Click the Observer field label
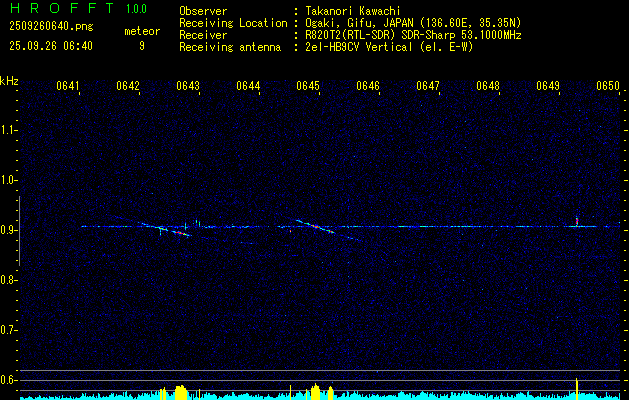 (203, 11)
